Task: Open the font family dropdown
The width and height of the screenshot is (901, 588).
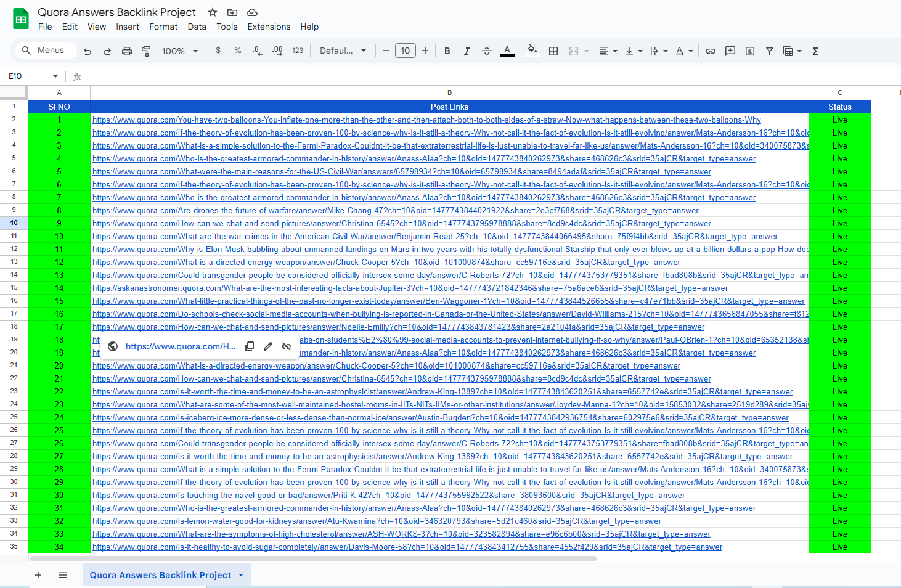Action: [x=343, y=51]
